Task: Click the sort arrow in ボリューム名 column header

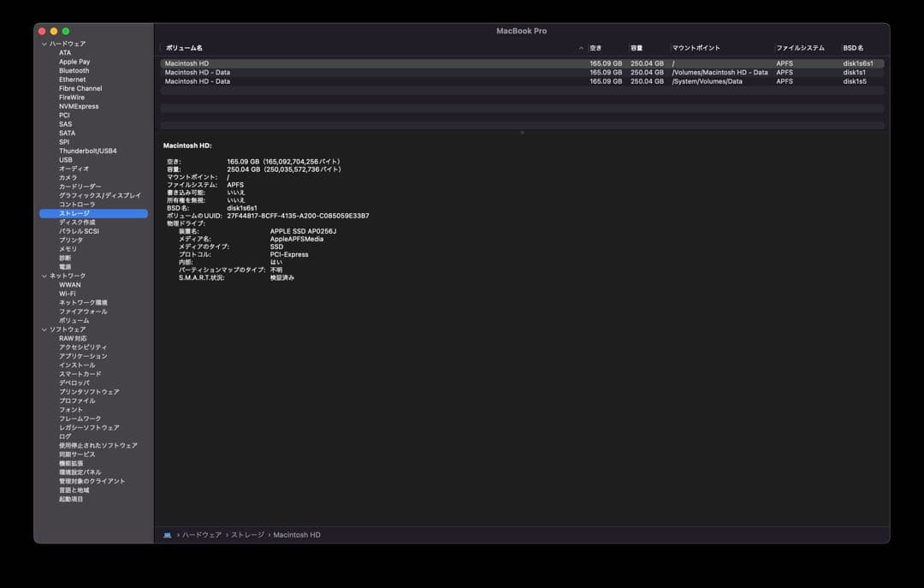Action: click(582, 48)
